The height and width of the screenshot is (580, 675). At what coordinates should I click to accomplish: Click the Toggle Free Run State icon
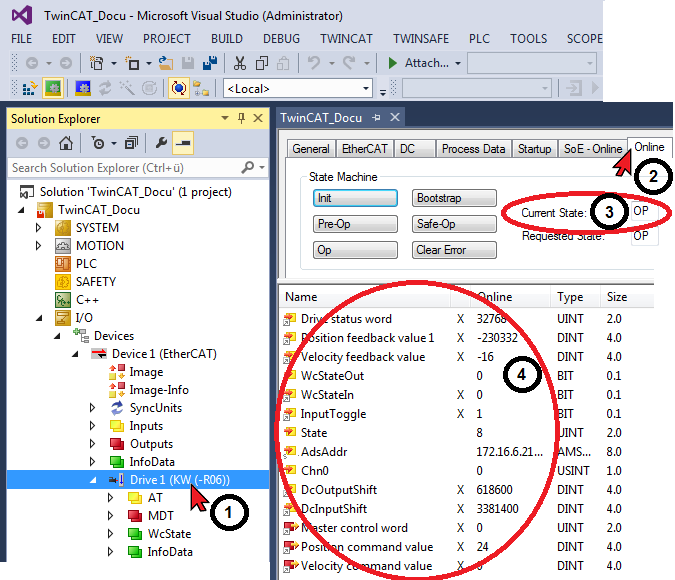coord(149,89)
